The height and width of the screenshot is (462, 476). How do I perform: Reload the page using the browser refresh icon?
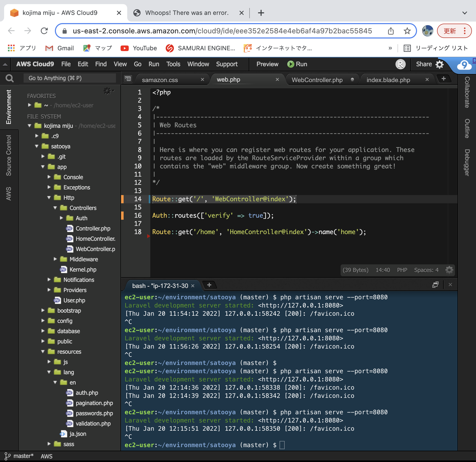coord(44,31)
